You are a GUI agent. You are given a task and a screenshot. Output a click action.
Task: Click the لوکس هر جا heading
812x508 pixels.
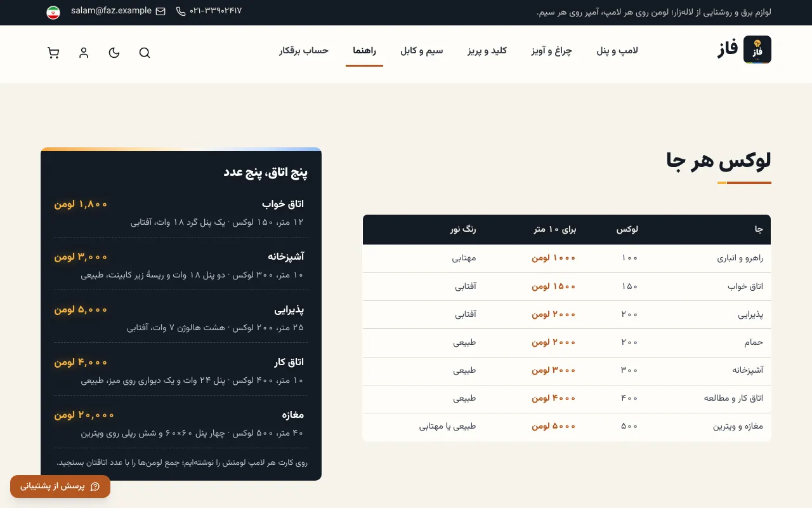click(x=719, y=161)
